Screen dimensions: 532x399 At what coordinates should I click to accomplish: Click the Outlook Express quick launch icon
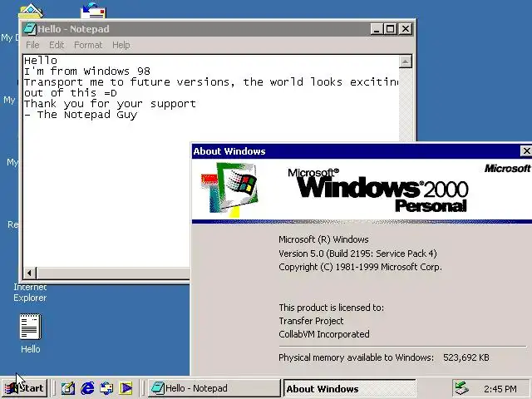[106, 388]
